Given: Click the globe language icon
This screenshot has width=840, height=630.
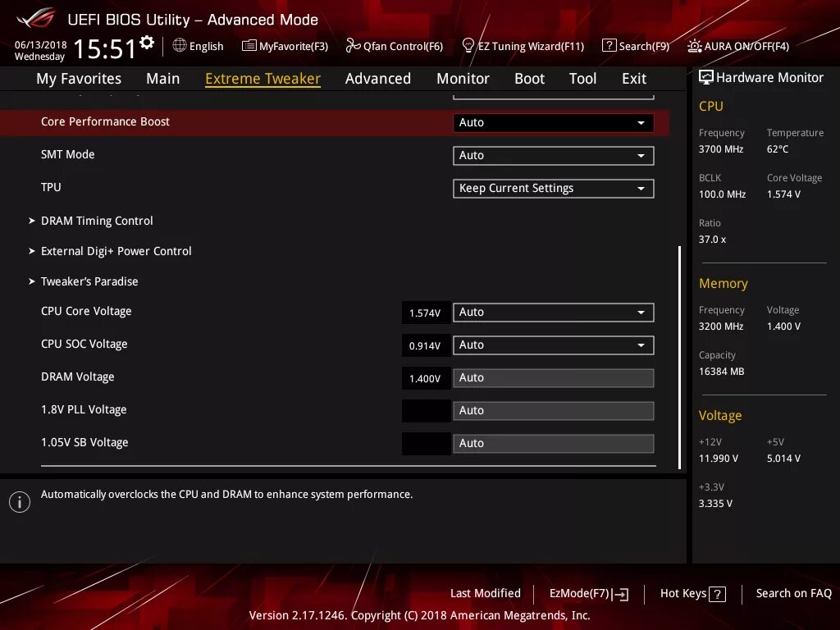Looking at the screenshot, I should [180, 46].
